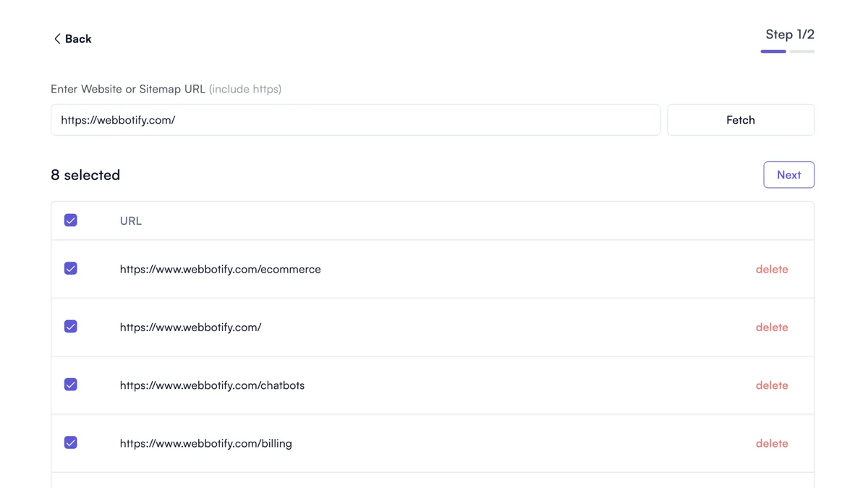Delete the chatbots URL row
Image resolution: width=868 pixels, height=488 pixels.
(772, 385)
